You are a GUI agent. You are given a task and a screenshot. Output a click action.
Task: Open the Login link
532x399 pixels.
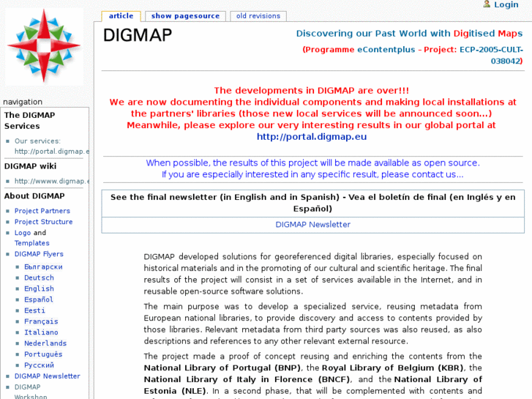[x=506, y=4]
